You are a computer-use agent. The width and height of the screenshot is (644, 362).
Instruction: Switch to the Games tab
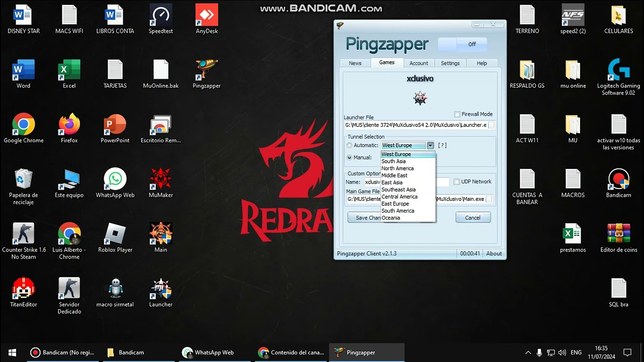(x=387, y=62)
